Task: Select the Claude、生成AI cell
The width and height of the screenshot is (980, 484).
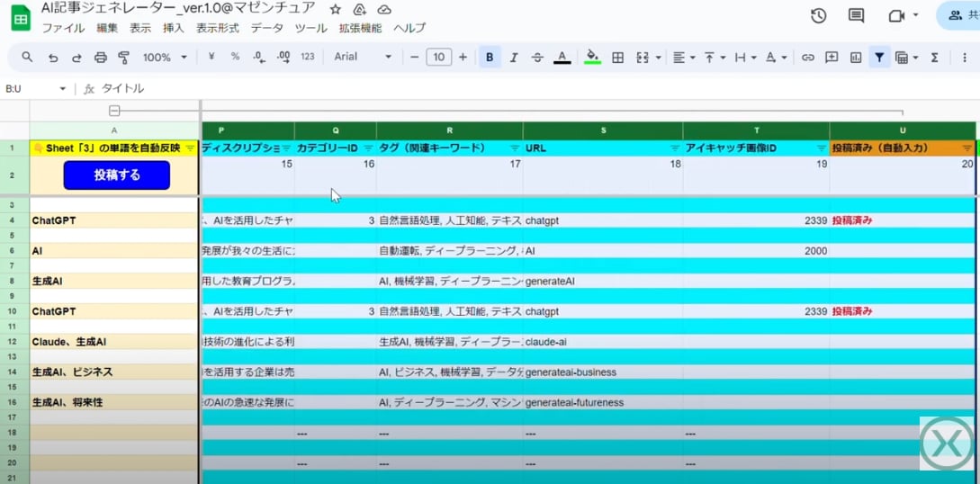Action: pos(114,342)
